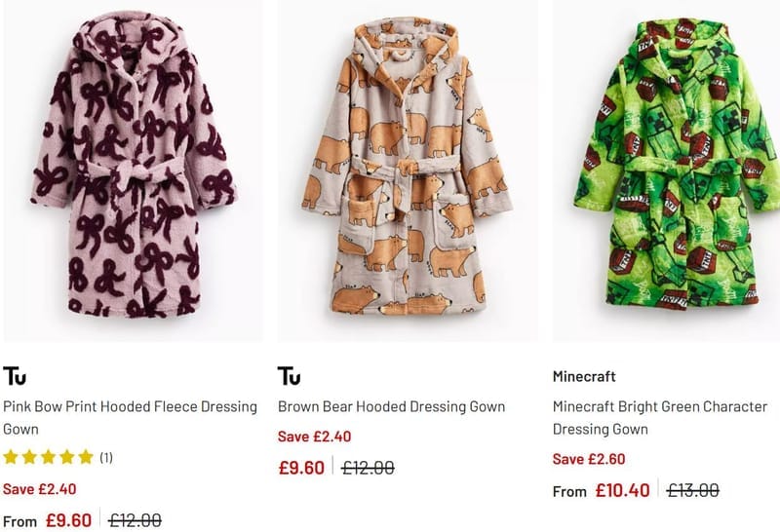Click the crossed-out £13.00 price
Screen dimensions: 780x532
pyautogui.click(x=693, y=491)
